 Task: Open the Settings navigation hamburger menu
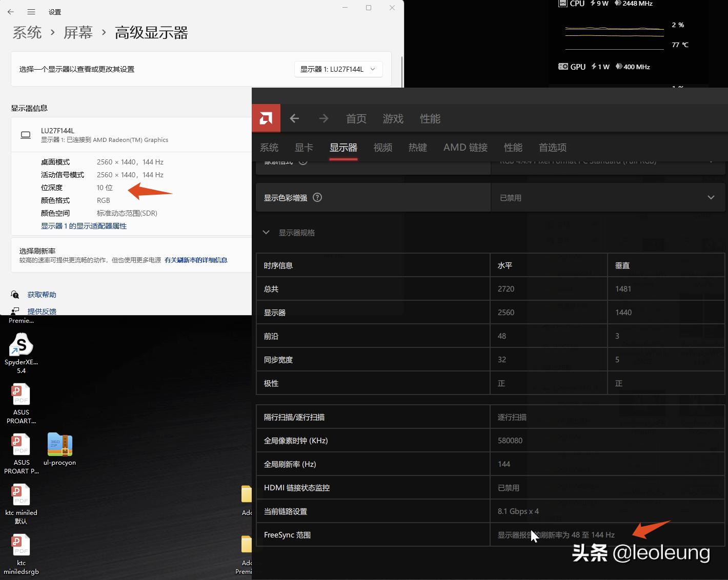(x=31, y=12)
